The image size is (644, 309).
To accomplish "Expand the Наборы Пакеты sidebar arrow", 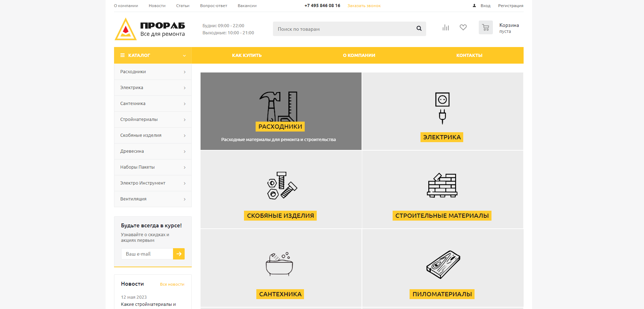I will point(185,167).
